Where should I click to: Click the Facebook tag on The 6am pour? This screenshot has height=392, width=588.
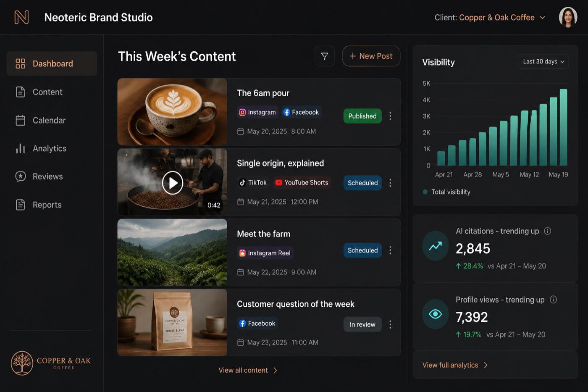(301, 112)
